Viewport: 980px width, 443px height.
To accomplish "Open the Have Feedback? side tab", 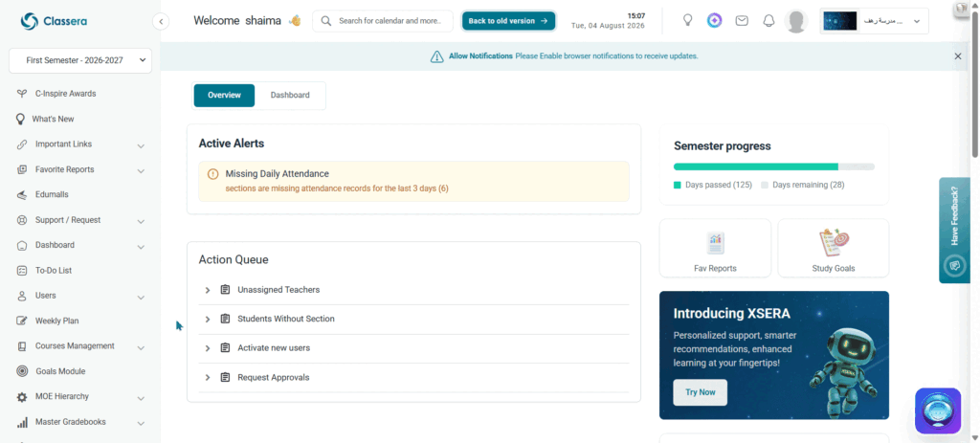I will pyautogui.click(x=954, y=230).
